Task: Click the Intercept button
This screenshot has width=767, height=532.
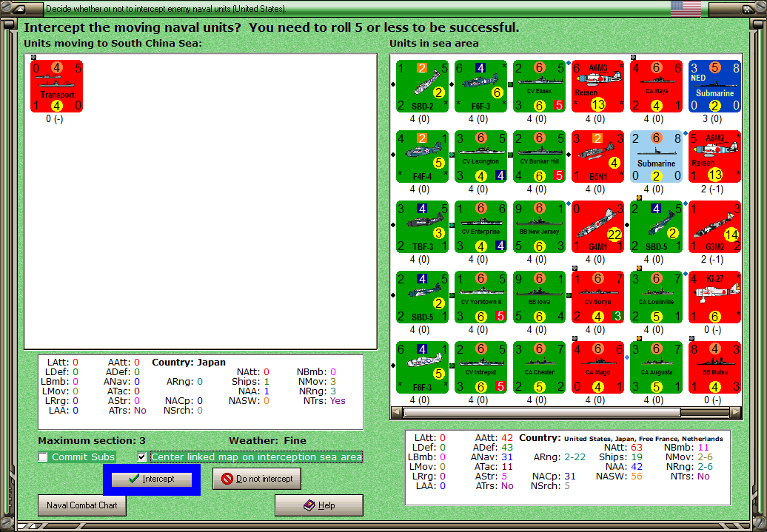Action: tap(152, 479)
